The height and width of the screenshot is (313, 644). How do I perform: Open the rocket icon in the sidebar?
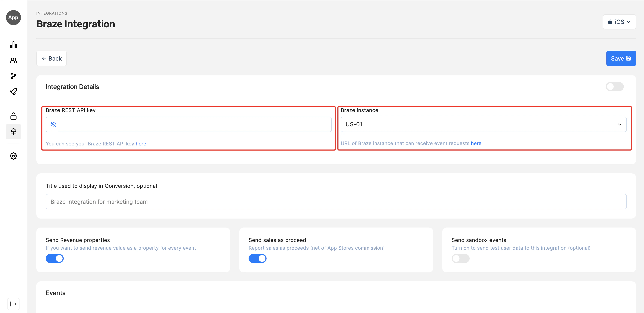tap(13, 92)
